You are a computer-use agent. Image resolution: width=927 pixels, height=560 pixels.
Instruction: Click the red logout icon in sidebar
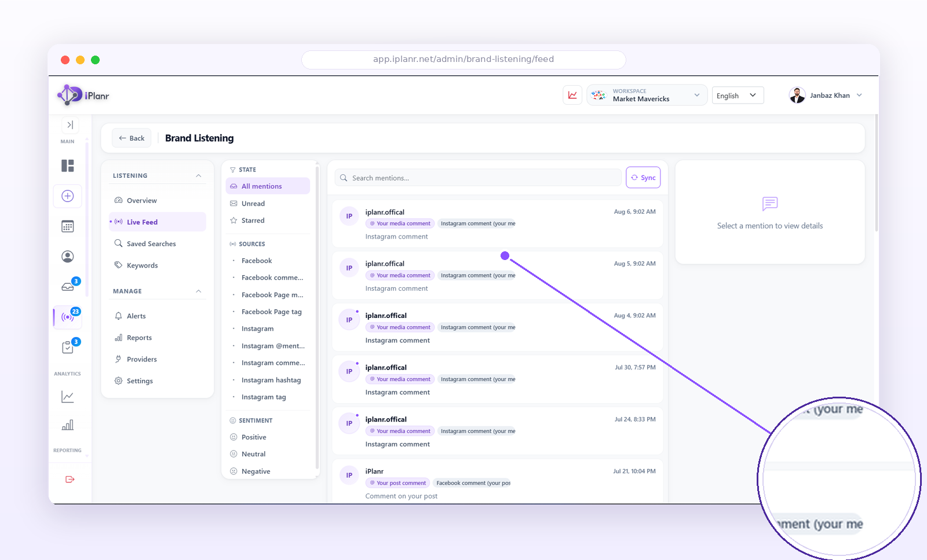(x=70, y=480)
